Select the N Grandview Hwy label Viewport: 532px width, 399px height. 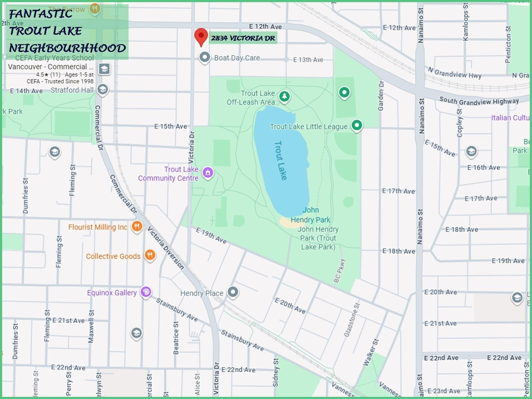point(455,73)
